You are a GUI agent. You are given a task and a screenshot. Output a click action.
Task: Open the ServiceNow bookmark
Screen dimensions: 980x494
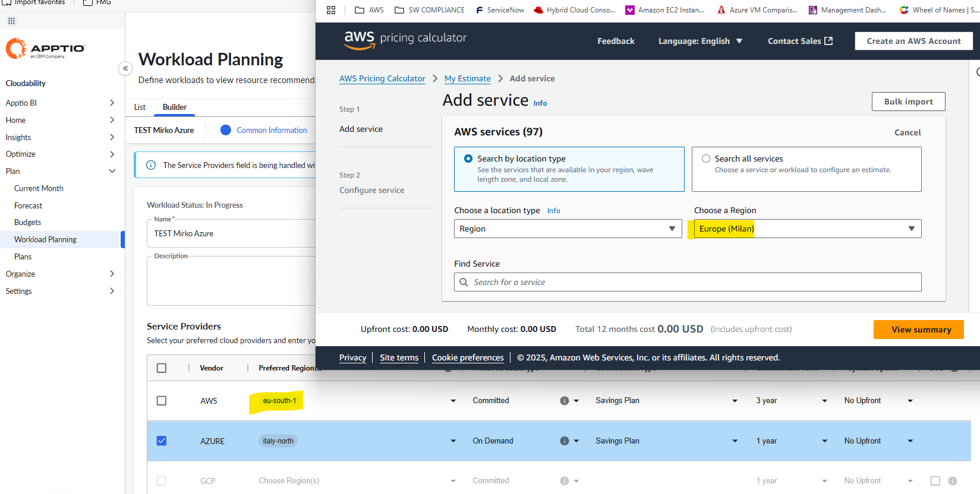point(500,10)
